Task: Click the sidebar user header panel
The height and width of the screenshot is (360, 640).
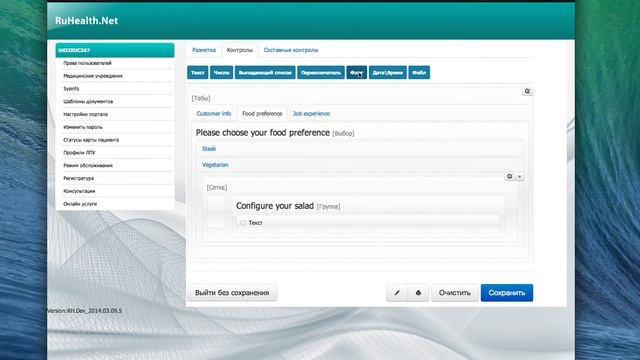Action: tap(115, 50)
